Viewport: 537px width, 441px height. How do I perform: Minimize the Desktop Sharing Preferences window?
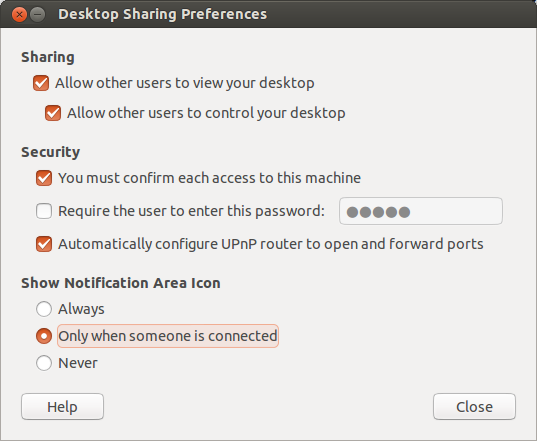click(38, 15)
